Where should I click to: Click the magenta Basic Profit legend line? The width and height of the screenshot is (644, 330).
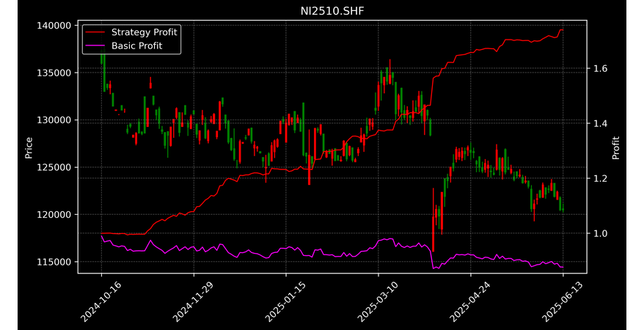(x=95, y=46)
